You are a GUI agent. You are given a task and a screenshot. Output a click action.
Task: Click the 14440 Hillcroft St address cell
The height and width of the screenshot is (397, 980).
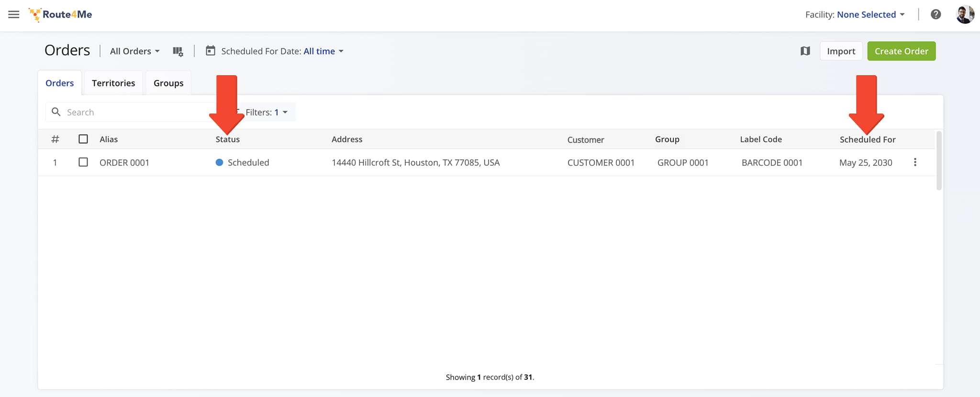pyautogui.click(x=416, y=162)
